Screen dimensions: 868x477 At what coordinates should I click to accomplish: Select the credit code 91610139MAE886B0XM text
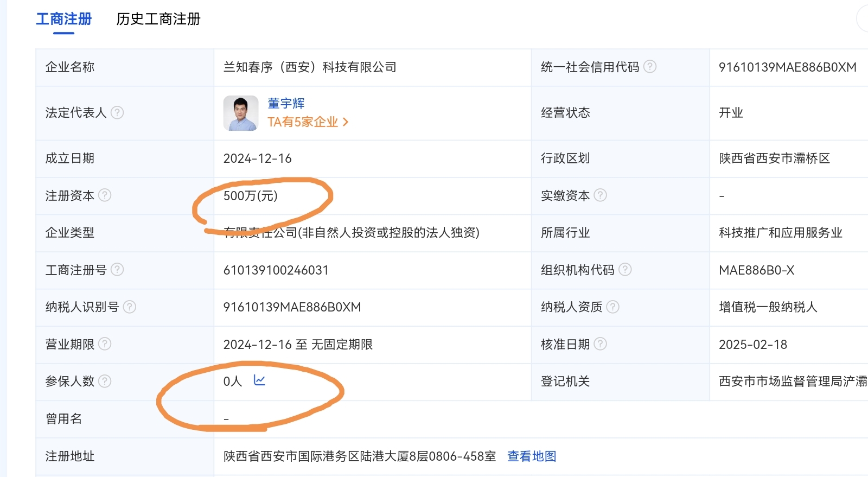pyautogui.click(x=788, y=67)
